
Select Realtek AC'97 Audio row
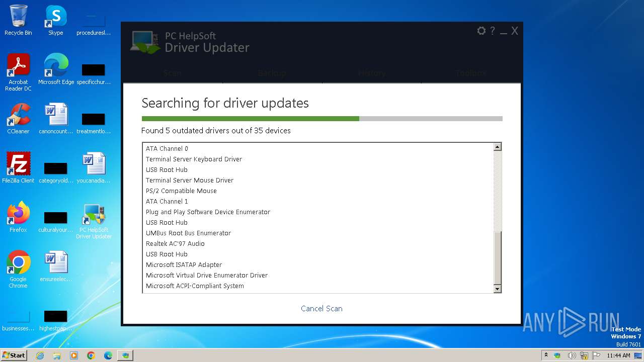coord(318,244)
